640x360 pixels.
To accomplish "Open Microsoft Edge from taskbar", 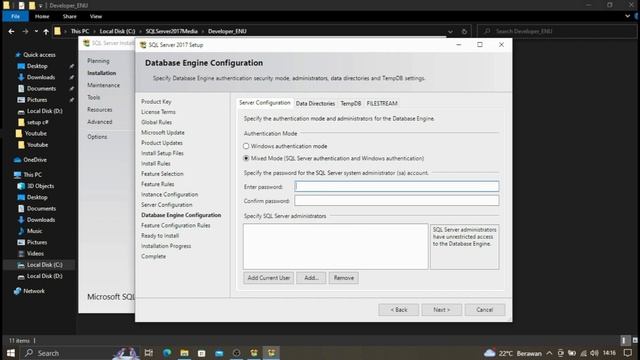I will click(167, 353).
